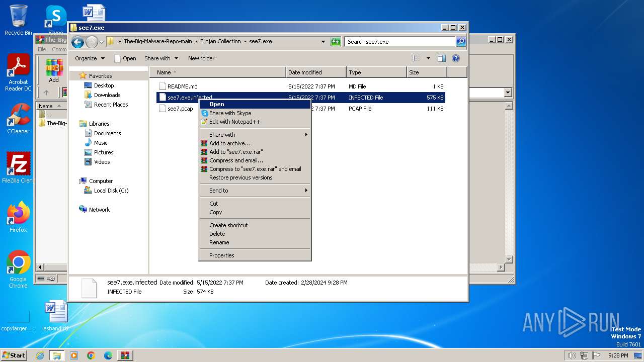This screenshot has width=644, height=362.
Task: Refresh the see7.exe folder view
Action: pos(336,42)
